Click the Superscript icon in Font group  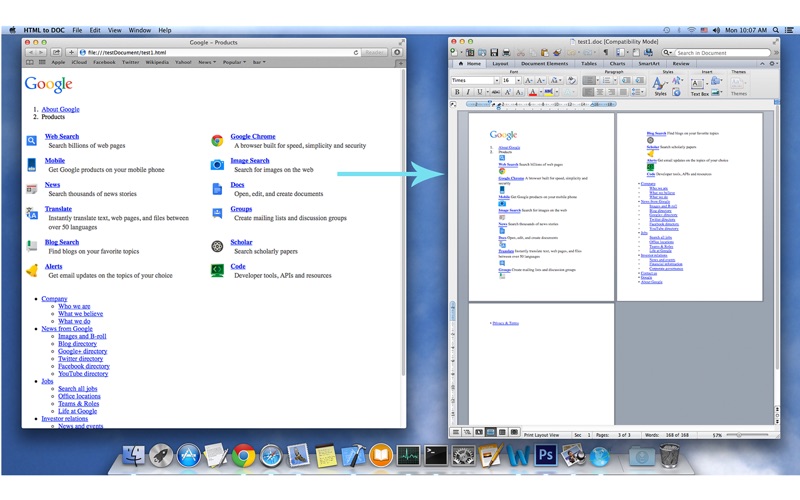pos(508,92)
